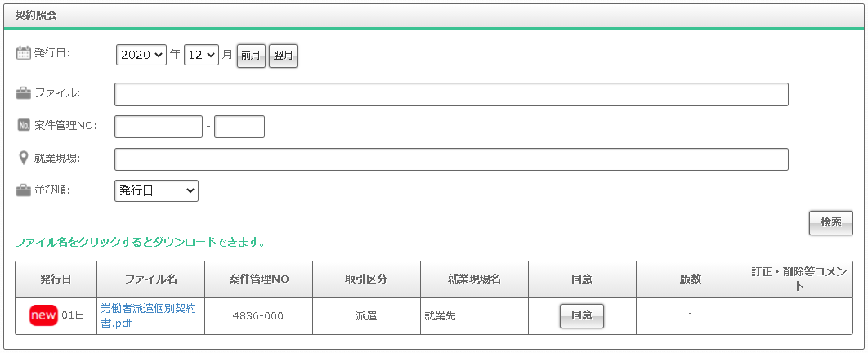Image resolution: width=868 pixels, height=353 pixels.
Task: Click the calendar icon beside 発行日
Action: tap(23, 53)
